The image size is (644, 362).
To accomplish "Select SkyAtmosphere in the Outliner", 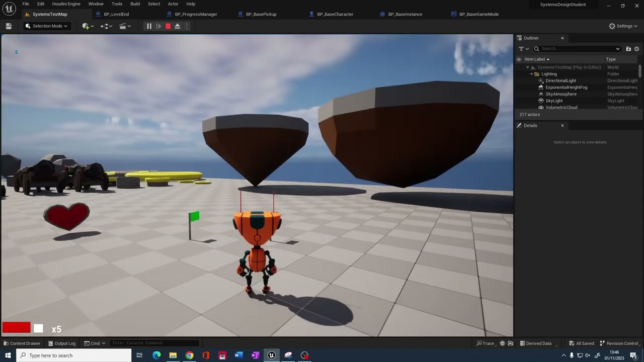I will pyautogui.click(x=561, y=94).
